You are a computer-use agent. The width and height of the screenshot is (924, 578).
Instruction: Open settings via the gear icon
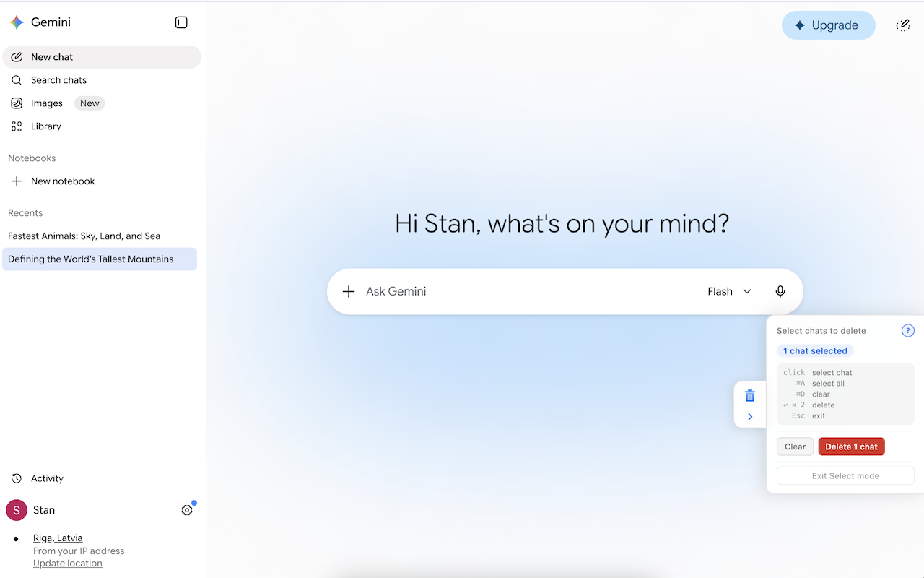point(187,510)
